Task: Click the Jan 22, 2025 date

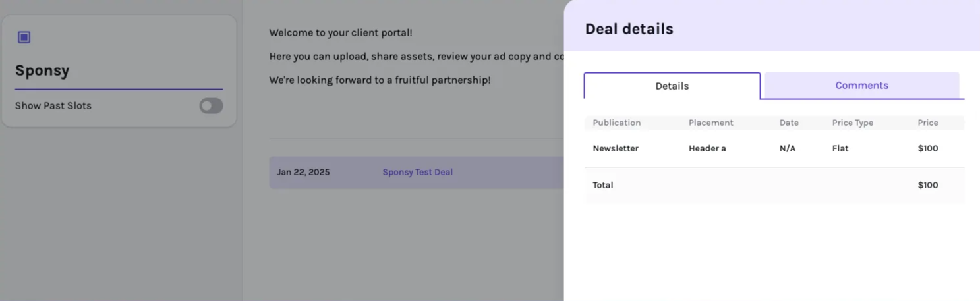Action: (x=303, y=173)
